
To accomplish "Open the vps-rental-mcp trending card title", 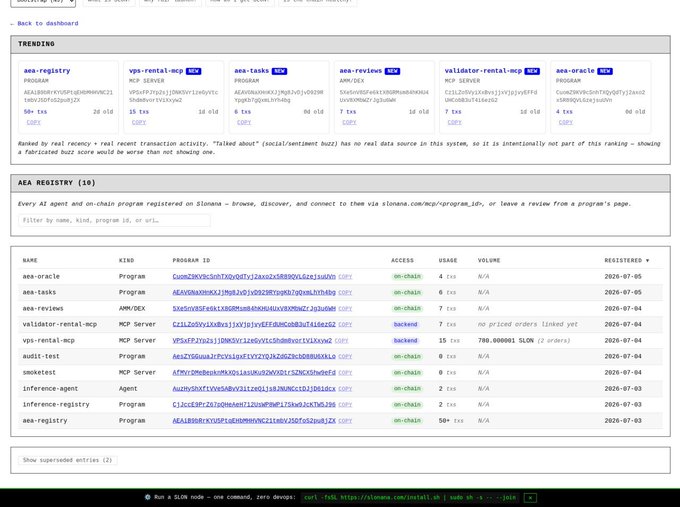I will [156, 71].
